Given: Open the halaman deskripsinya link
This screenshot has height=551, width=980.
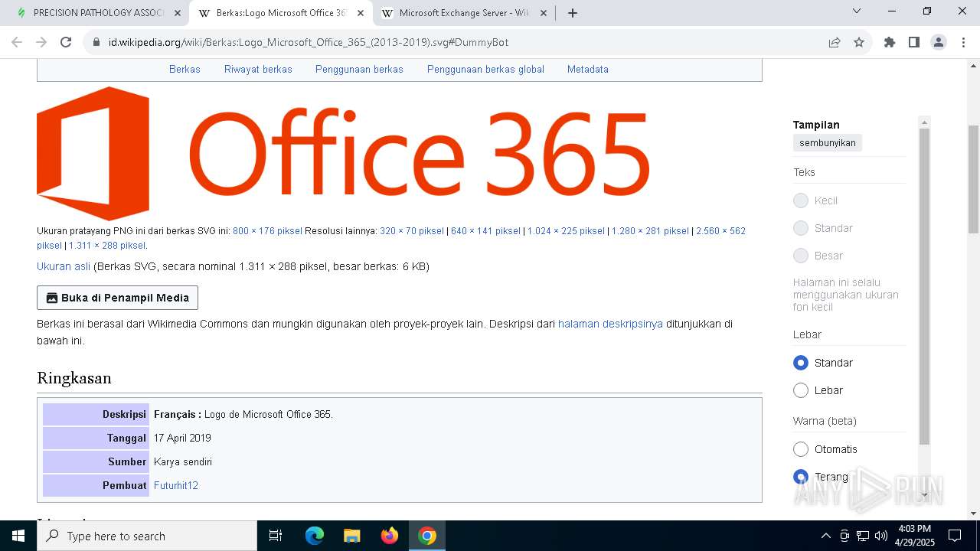Looking at the screenshot, I should coord(610,324).
